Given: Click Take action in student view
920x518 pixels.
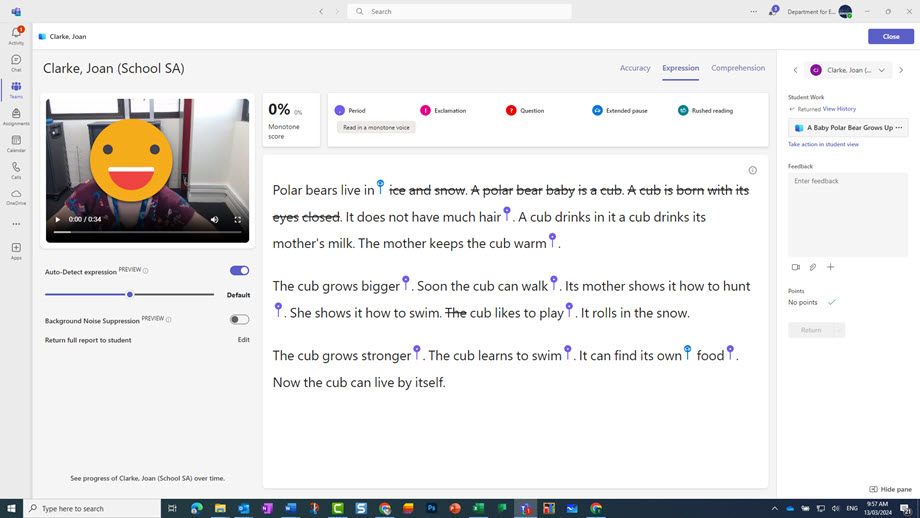Looking at the screenshot, I should [x=823, y=144].
